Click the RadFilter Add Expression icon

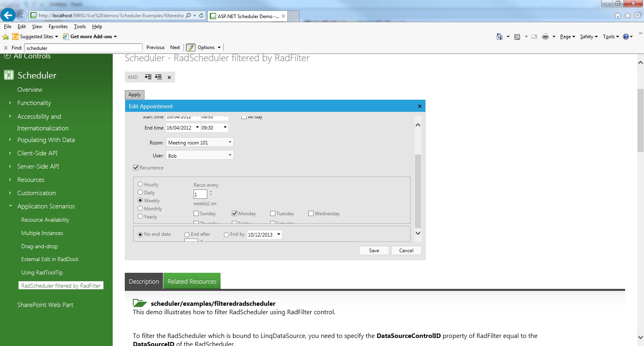tap(148, 77)
